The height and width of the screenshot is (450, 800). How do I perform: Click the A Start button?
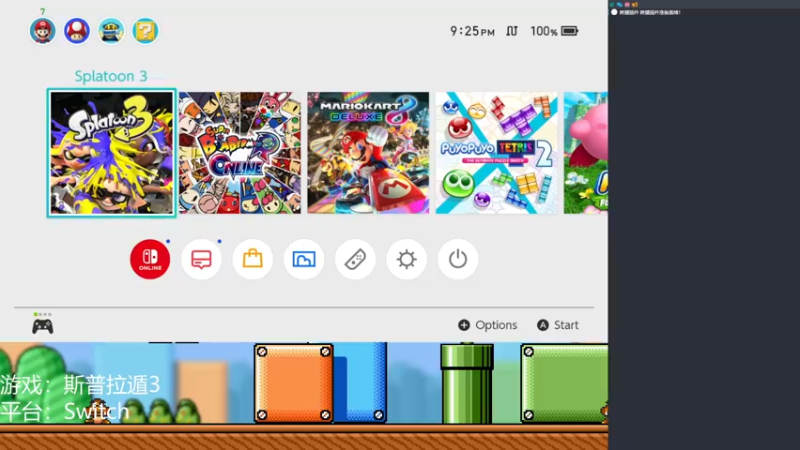558,325
